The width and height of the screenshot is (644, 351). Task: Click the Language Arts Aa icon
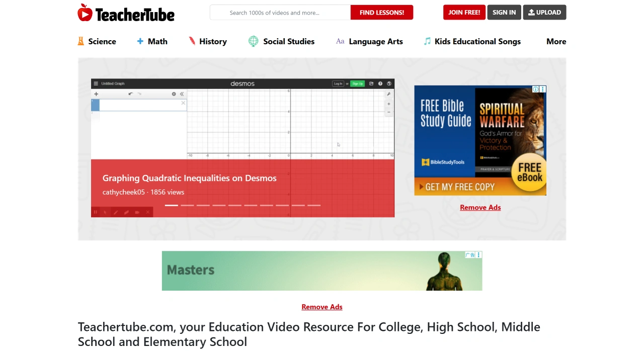(340, 41)
